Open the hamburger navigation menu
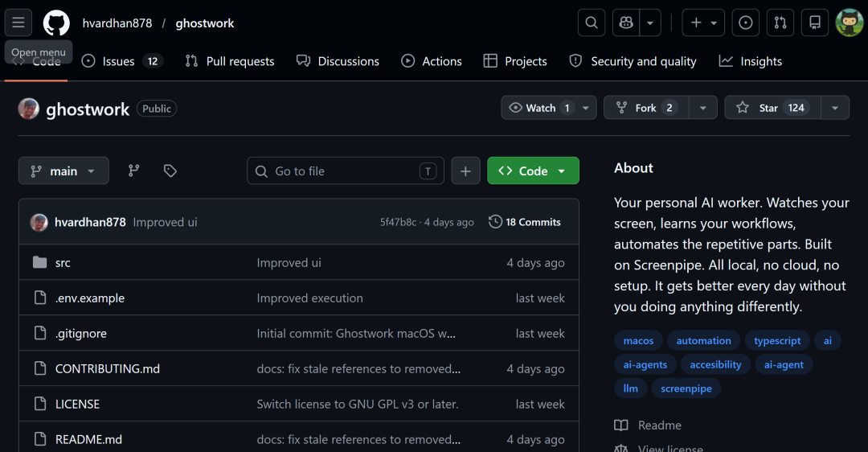This screenshot has height=452, width=868. pos(18,23)
